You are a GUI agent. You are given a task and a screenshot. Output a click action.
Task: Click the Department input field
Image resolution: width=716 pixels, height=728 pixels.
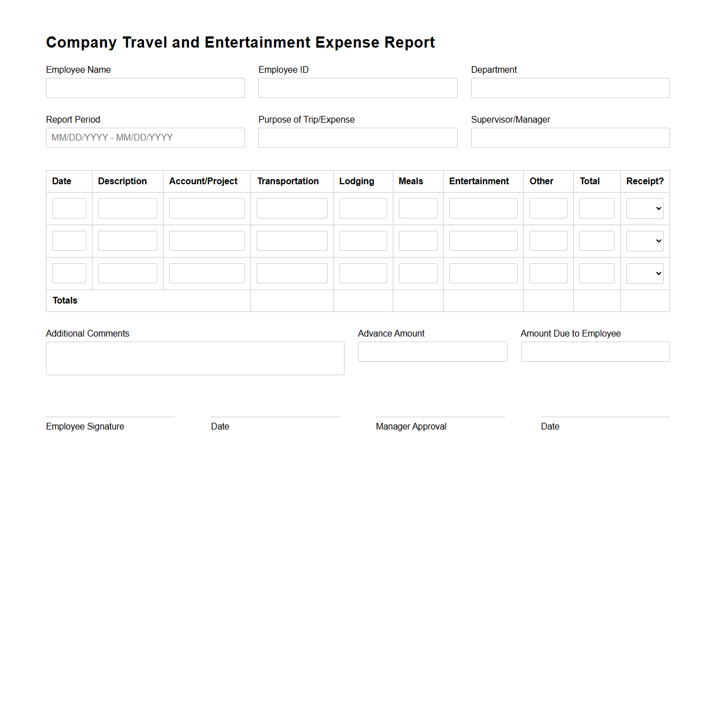click(570, 88)
